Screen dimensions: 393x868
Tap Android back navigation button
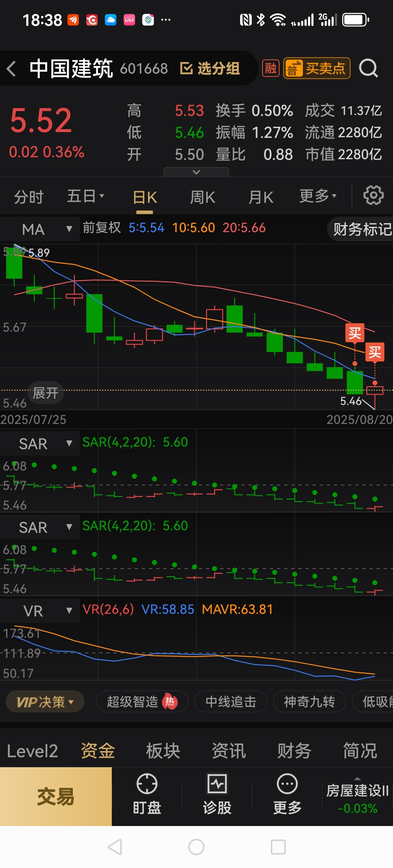pyautogui.click(x=115, y=847)
